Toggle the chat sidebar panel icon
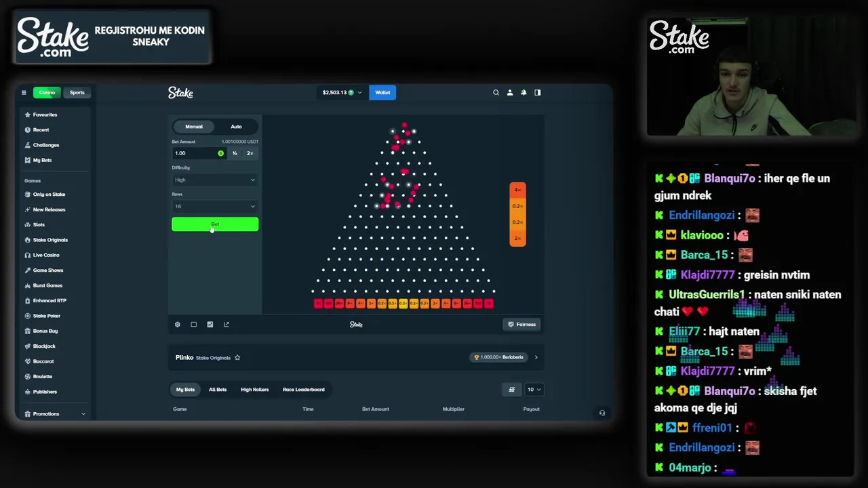868x488 pixels. (538, 93)
